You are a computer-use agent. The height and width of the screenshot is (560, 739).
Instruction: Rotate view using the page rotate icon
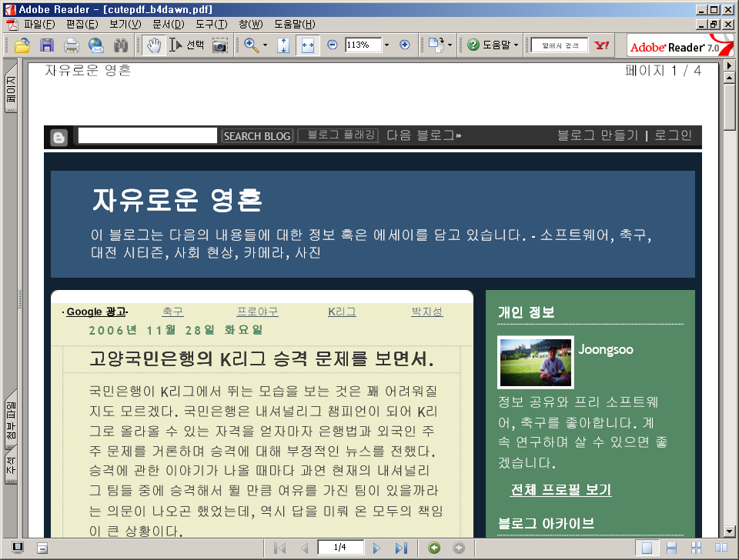pos(436,45)
